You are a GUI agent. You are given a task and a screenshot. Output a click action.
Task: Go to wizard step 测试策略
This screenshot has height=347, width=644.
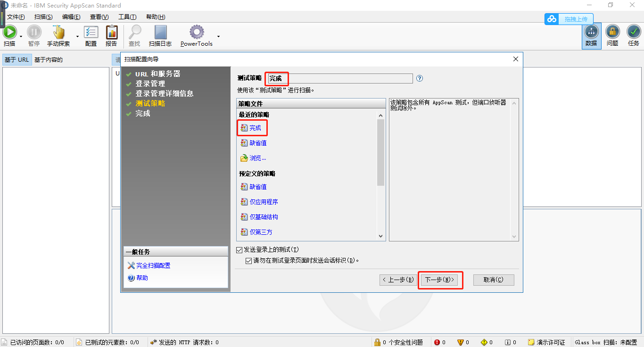click(x=150, y=104)
